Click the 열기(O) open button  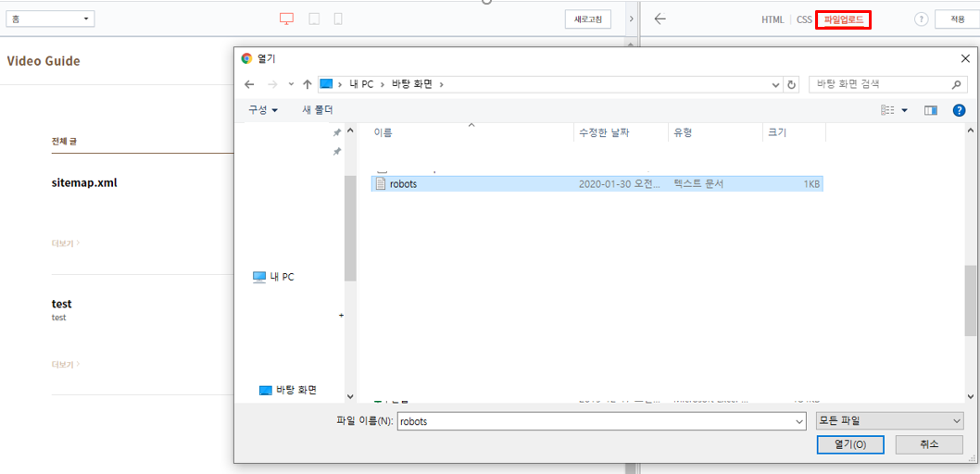coord(850,444)
